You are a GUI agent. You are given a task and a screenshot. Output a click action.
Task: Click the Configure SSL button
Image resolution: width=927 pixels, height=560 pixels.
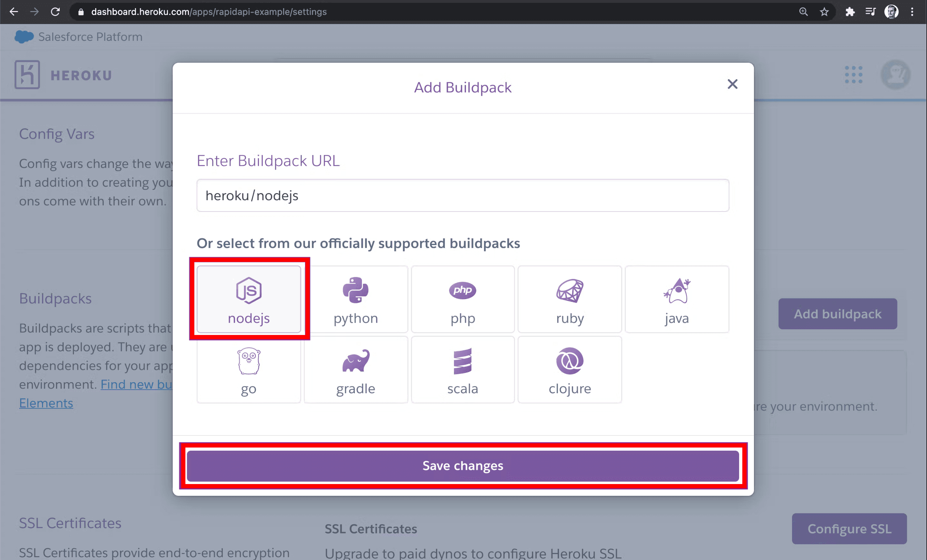click(849, 528)
